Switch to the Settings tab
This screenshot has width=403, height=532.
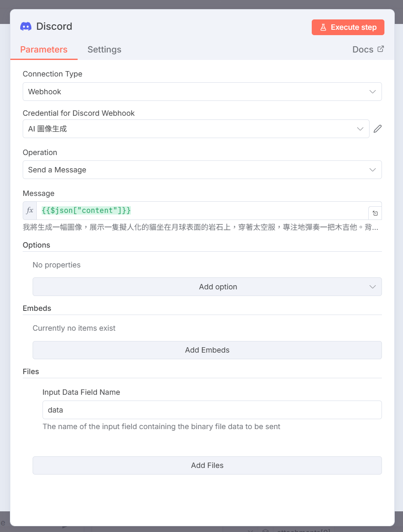tap(104, 50)
